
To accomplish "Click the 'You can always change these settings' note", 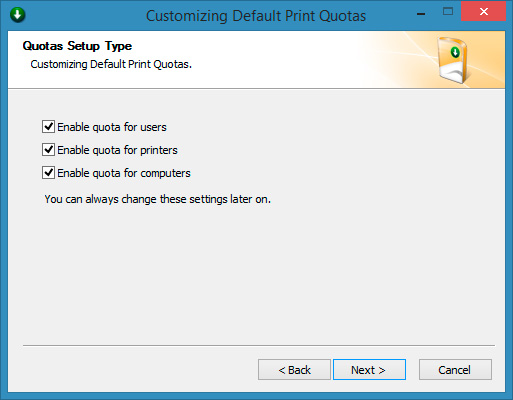I will coord(158,199).
